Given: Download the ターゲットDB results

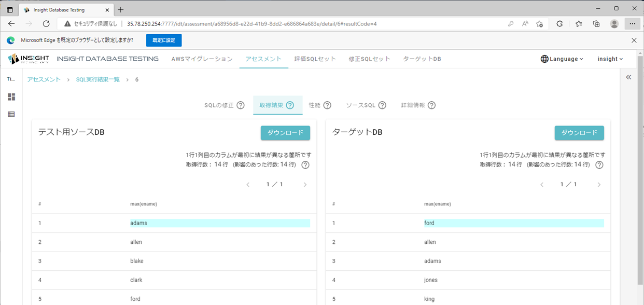Looking at the screenshot, I should click(x=579, y=133).
